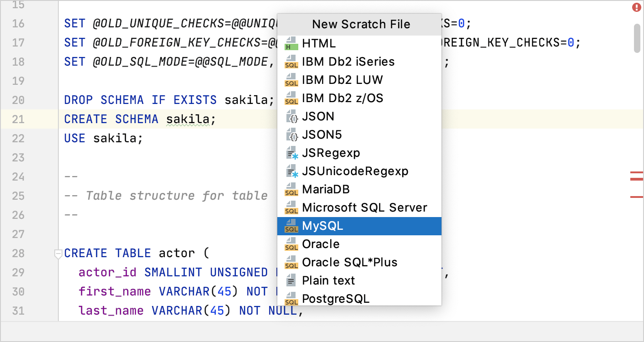
Task: Click the HTML file type icon
Action: [291, 44]
